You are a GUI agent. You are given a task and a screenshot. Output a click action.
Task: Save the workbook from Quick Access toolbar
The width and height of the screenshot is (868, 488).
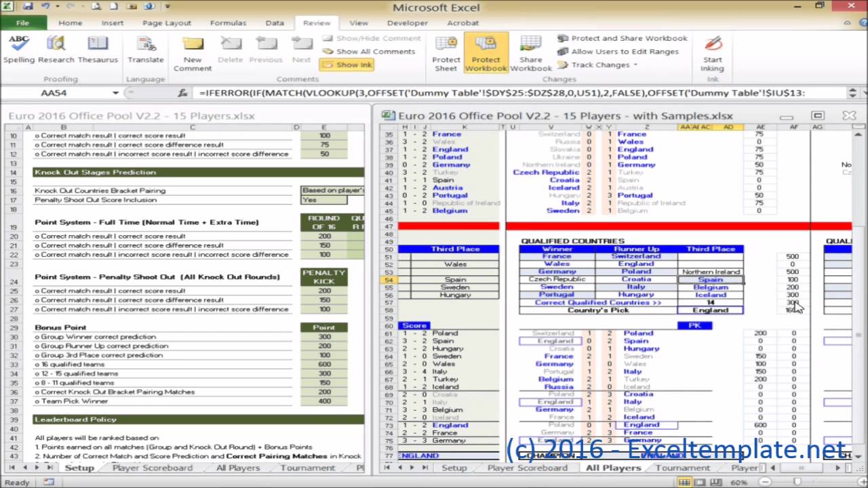pyautogui.click(x=28, y=7)
